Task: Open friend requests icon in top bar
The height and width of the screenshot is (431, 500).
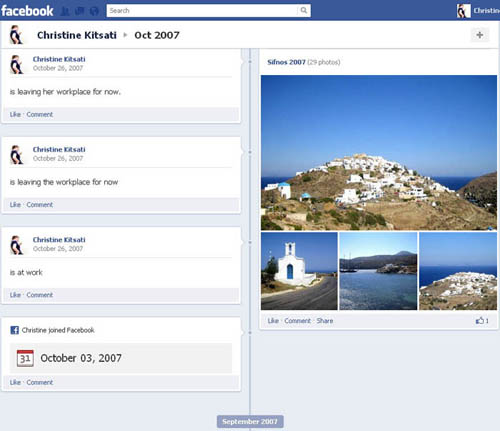Action: pos(65,11)
